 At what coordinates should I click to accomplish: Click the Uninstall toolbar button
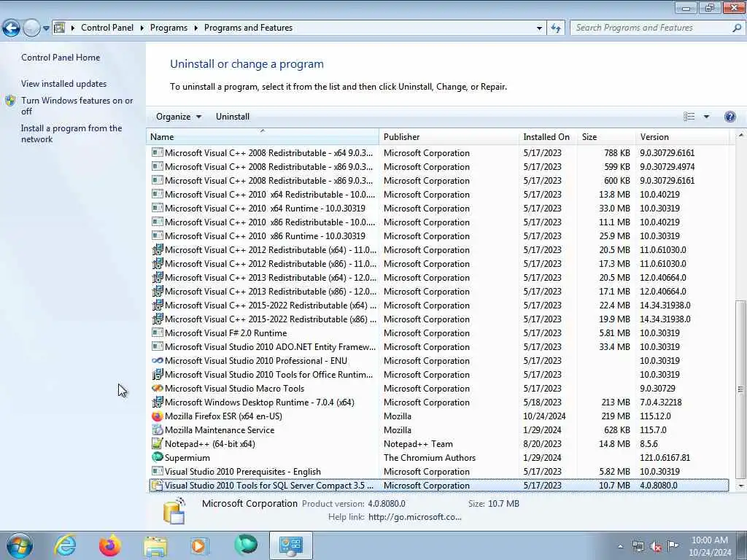233,117
